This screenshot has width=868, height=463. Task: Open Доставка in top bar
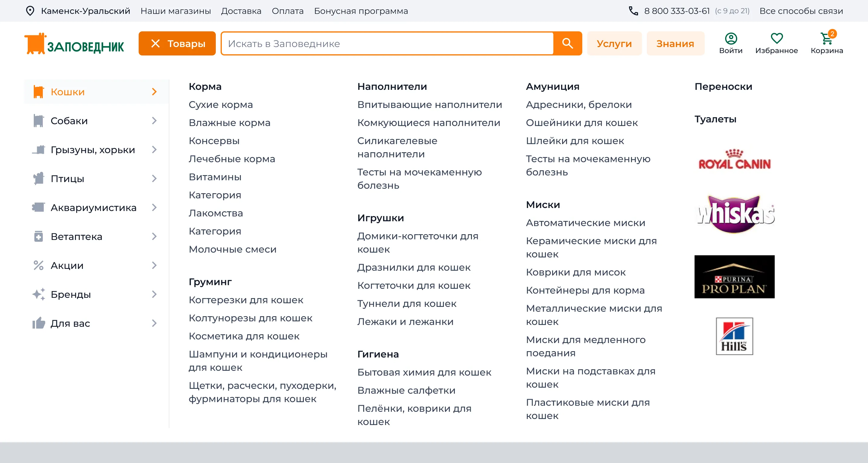tap(241, 11)
